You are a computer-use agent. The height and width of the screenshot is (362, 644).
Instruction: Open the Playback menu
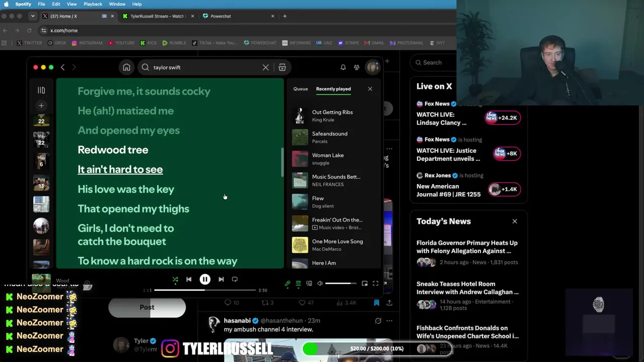click(x=93, y=4)
